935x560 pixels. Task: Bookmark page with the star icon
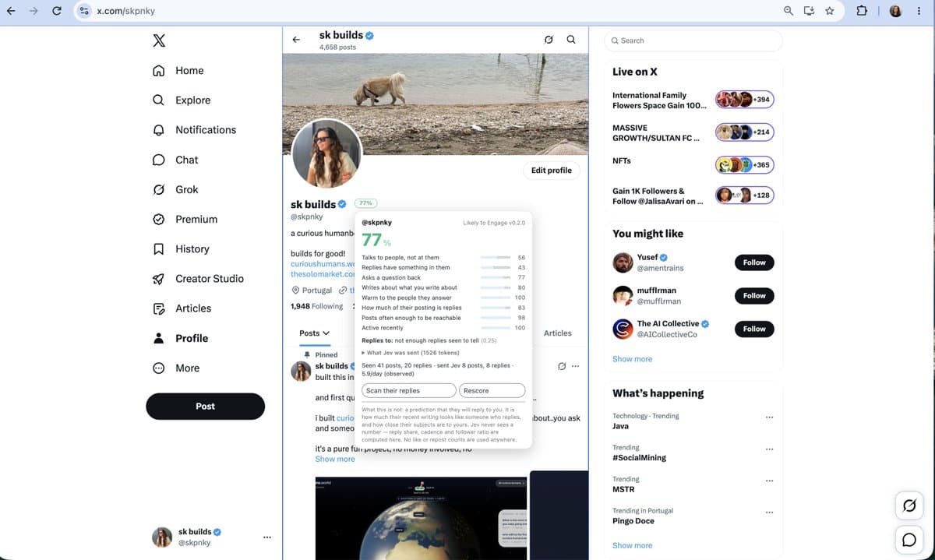pyautogui.click(x=830, y=11)
